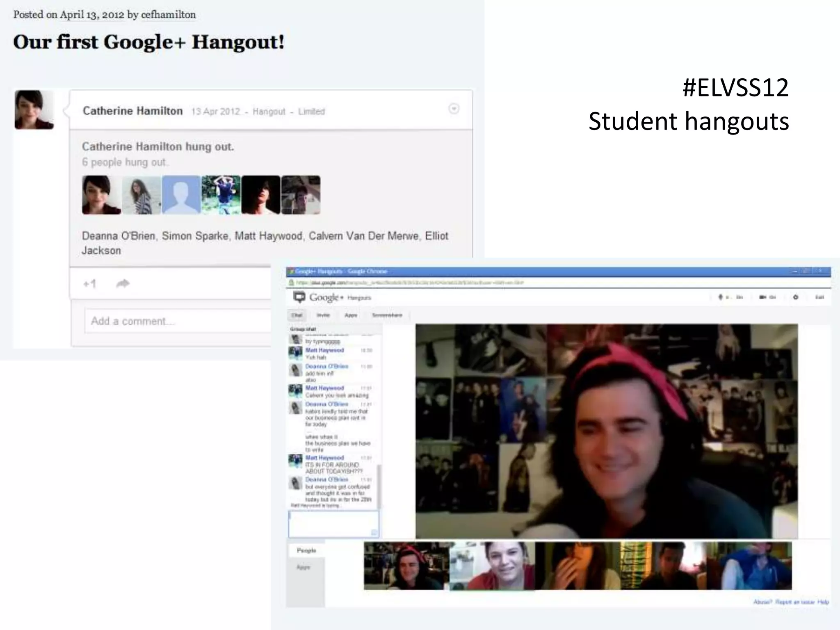The image size is (840, 630).
Task: Click the last participant avatar in hung-out row
Action: (x=301, y=195)
